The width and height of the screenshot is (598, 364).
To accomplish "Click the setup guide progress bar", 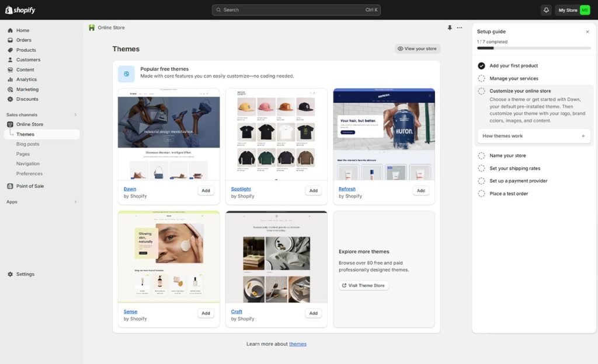I will coord(534,48).
